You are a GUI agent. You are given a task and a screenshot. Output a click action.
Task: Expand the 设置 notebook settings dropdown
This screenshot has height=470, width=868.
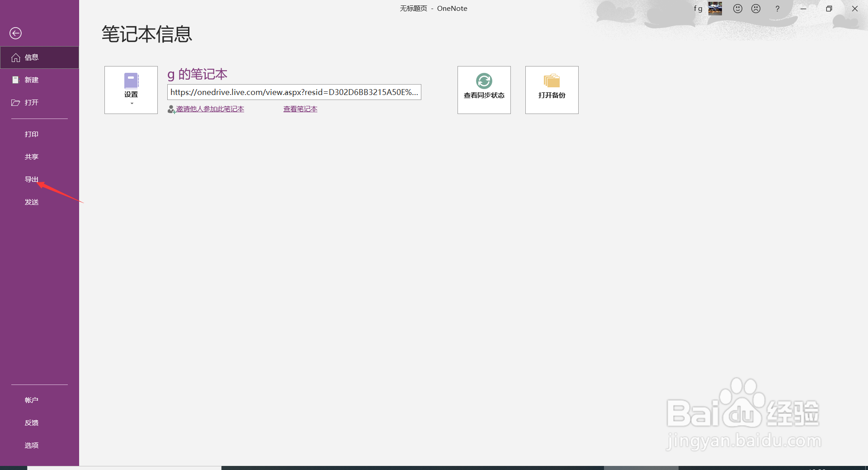point(131,90)
